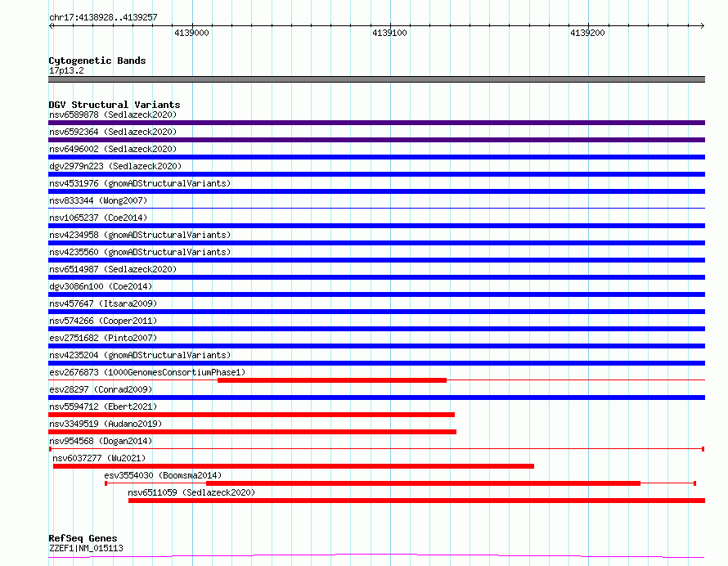Click the blue bar under nsv6496002
Viewport: 728px width, 566px height.
(x=376, y=157)
